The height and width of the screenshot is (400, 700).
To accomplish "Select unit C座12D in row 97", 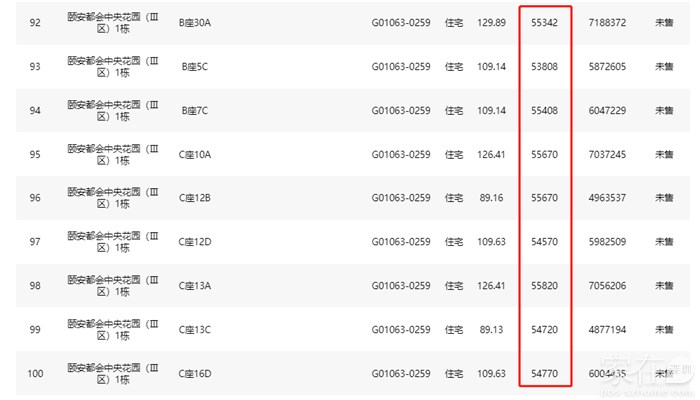I will (x=195, y=242).
